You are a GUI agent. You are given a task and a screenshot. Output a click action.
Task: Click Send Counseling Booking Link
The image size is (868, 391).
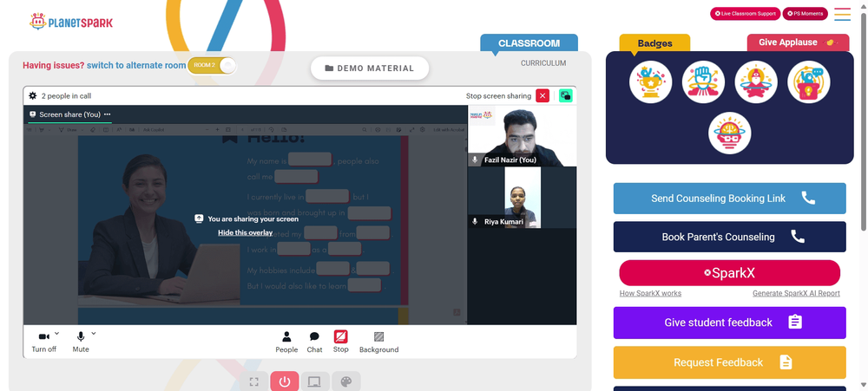pyautogui.click(x=730, y=199)
